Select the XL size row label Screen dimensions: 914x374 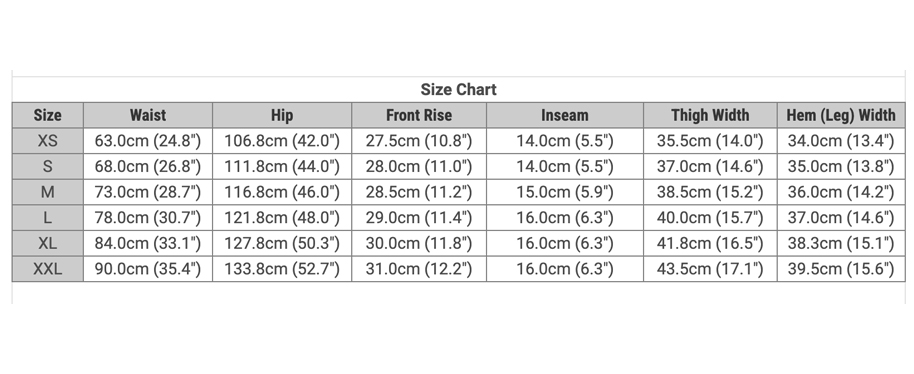click(48, 244)
